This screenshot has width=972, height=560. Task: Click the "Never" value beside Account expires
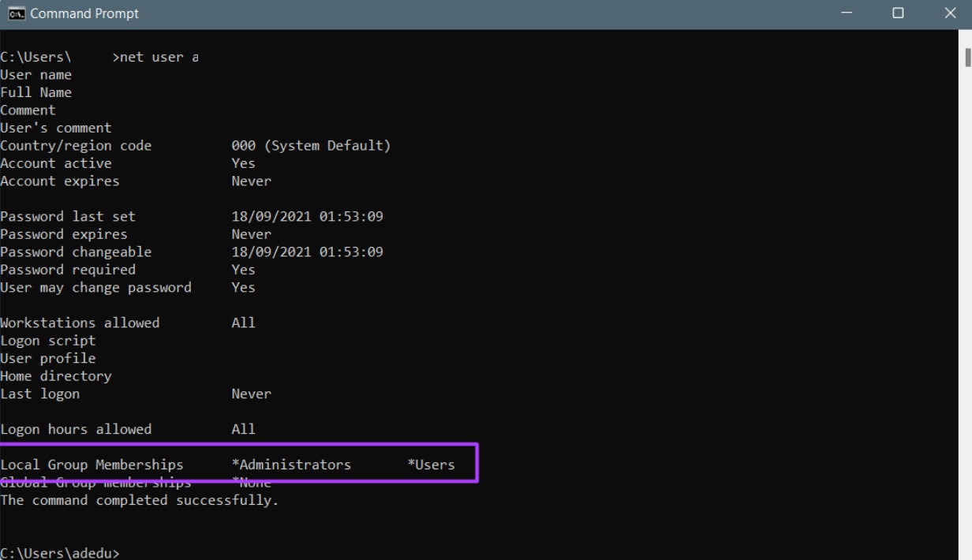click(251, 181)
